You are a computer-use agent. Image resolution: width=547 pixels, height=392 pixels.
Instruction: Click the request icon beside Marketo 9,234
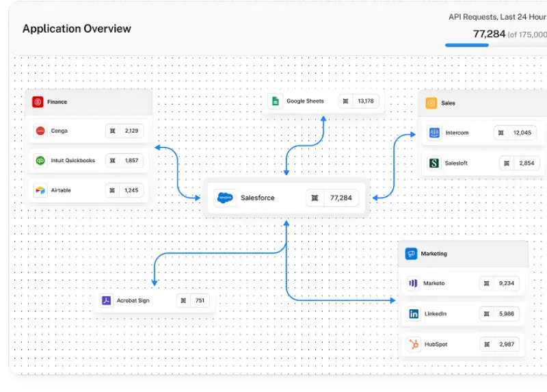click(487, 283)
